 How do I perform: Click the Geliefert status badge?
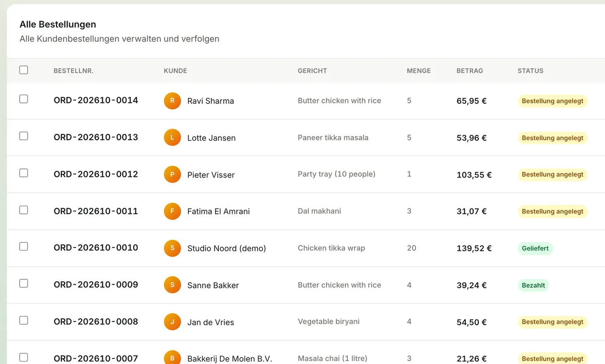[x=535, y=249]
